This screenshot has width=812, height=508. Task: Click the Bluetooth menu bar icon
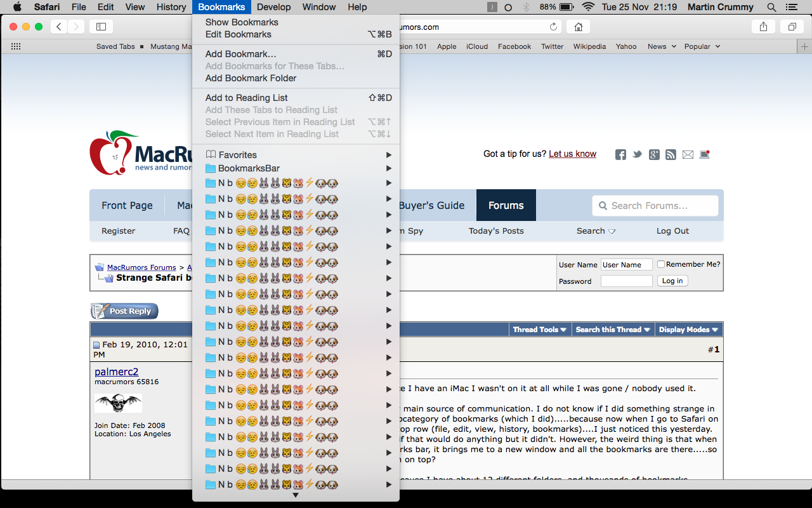pos(526,7)
